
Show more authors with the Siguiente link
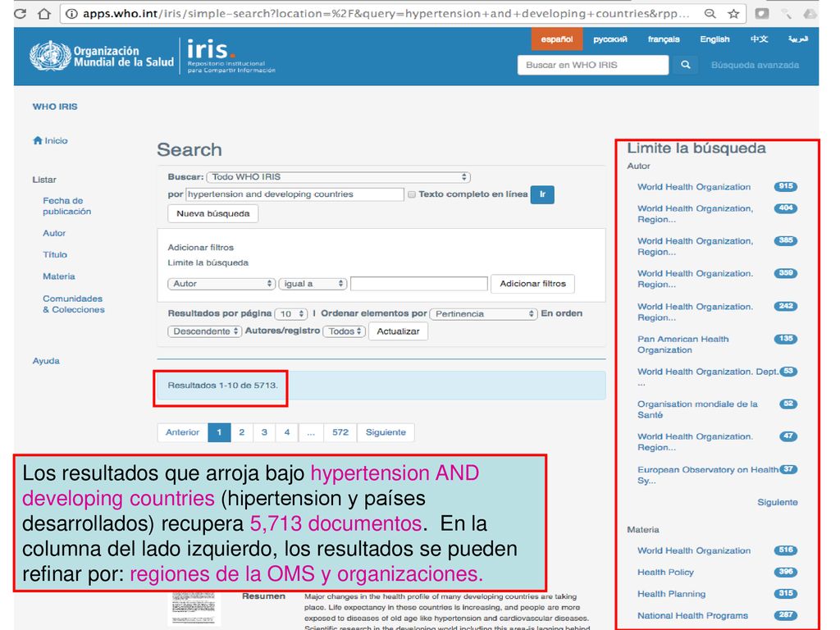[778, 503]
